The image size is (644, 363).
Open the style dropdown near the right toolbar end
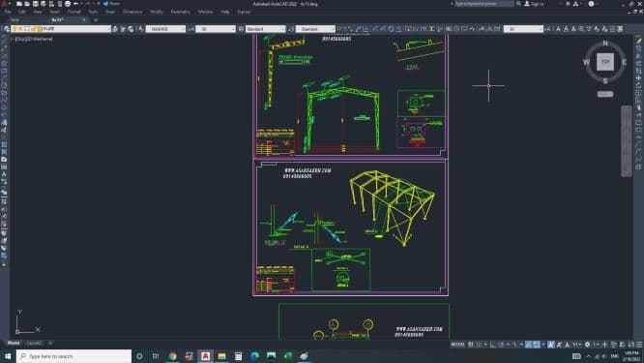[x=524, y=29]
